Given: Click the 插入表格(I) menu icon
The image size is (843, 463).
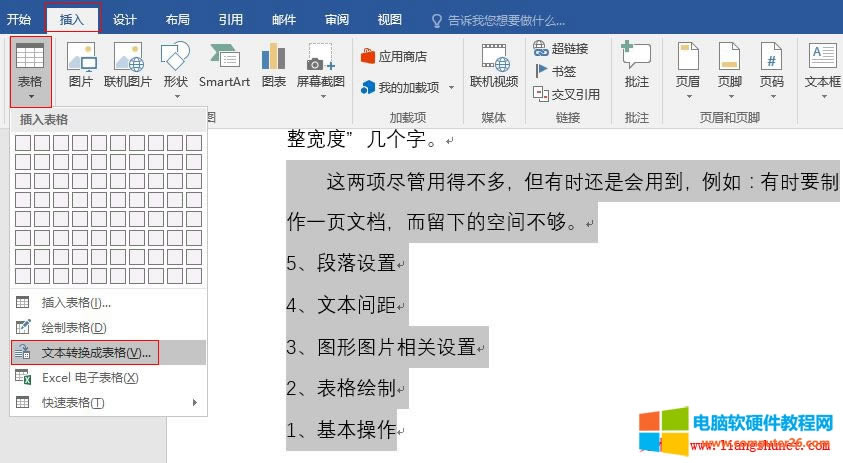Looking at the screenshot, I should [x=23, y=303].
